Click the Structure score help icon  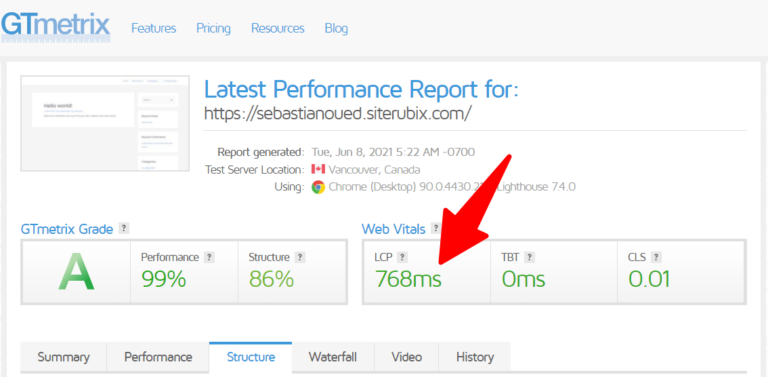(300, 257)
